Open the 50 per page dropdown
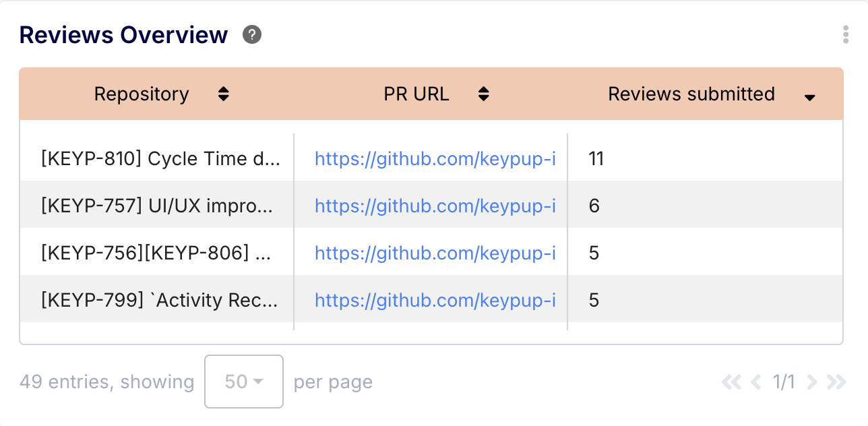Viewport: 868px width, 426px height. click(244, 382)
